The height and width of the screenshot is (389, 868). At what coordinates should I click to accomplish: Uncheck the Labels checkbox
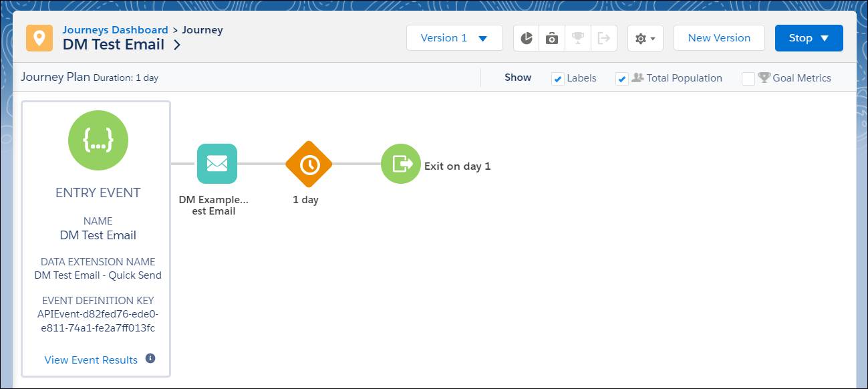[558, 78]
